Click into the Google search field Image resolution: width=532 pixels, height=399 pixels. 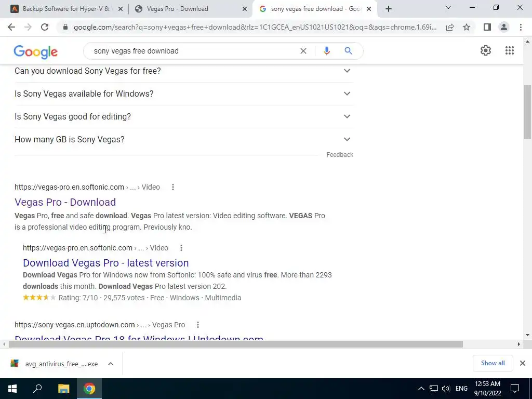[193, 51]
